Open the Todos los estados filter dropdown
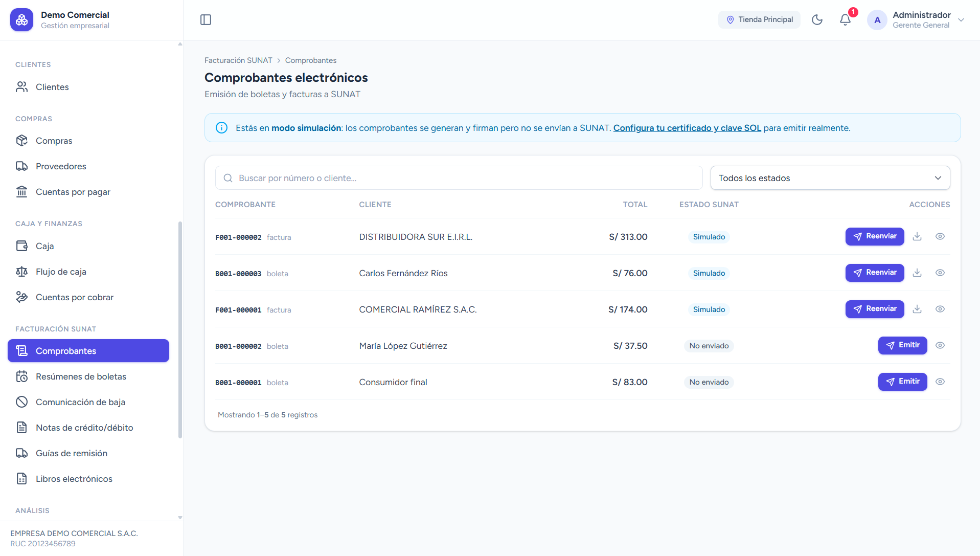Image resolution: width=980 pixels, height=556 pixels. pyautogui.click(x=830, y=178)
